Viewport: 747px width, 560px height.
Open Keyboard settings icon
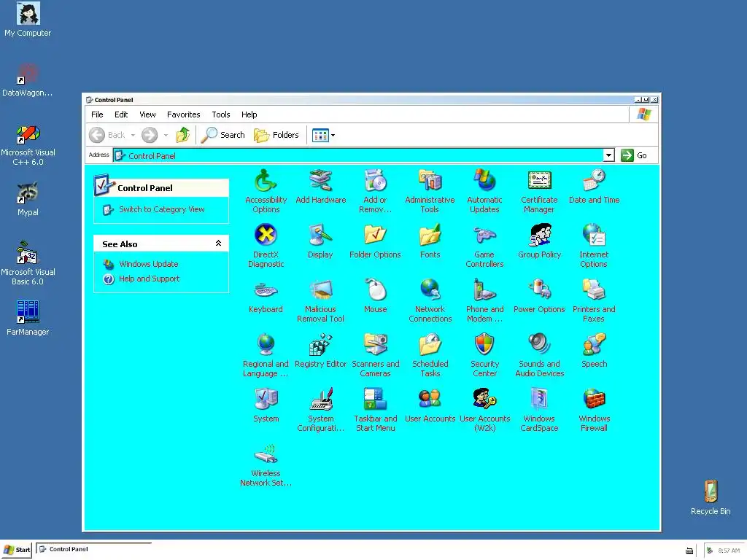[x=266, y=296]
